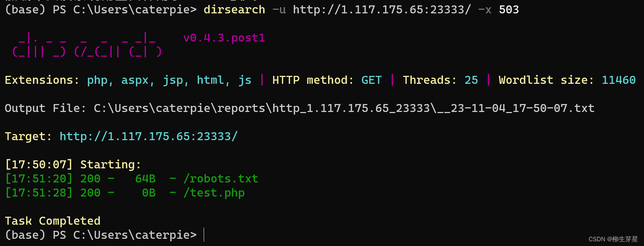Click the Target link http://1.117.175.65:23333/
Image resolution: width=644 pixels, height=246 pixels.
pyautogui.click(x=148, y=137)
